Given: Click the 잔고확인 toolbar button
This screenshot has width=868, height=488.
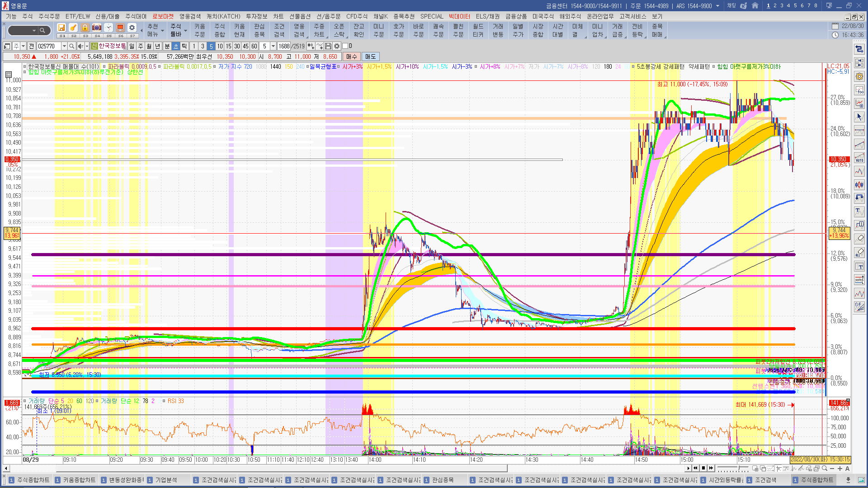Looking at the screenshot, I should point(359,30).
